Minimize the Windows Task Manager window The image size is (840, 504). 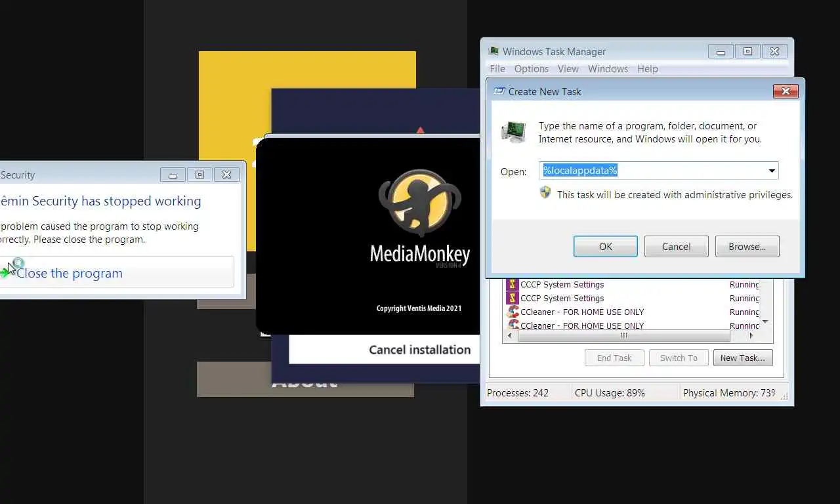721,51
